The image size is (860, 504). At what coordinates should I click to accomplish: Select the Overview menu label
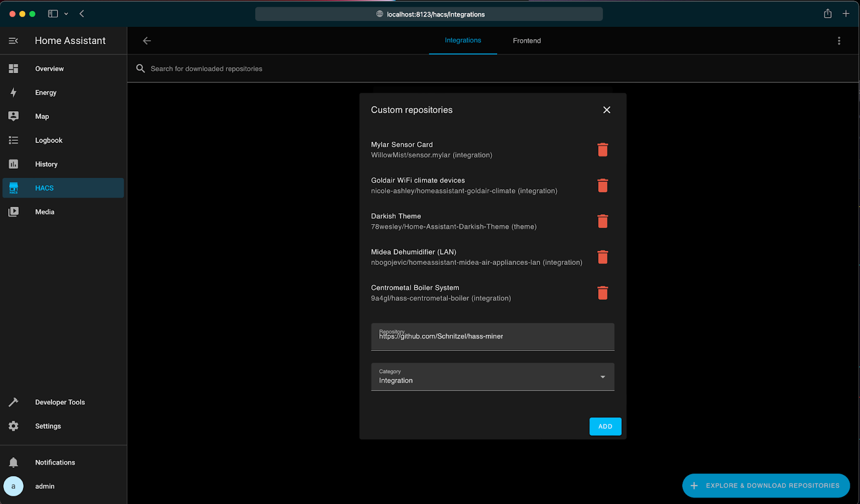pyautogui.click(x=49, y=69)
